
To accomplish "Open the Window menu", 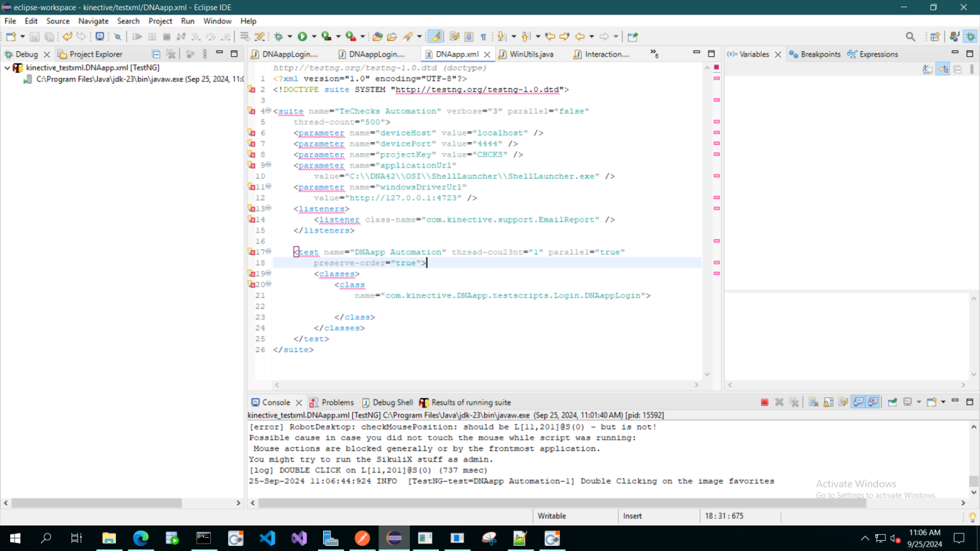I will pos(217,21).
